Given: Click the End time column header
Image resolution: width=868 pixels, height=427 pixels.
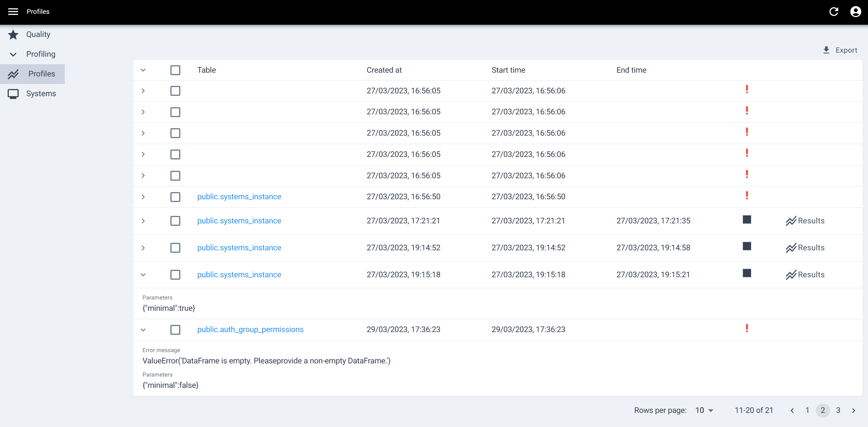Looking at the screenshot, I should pyautogui.click(x=631, y=70).
